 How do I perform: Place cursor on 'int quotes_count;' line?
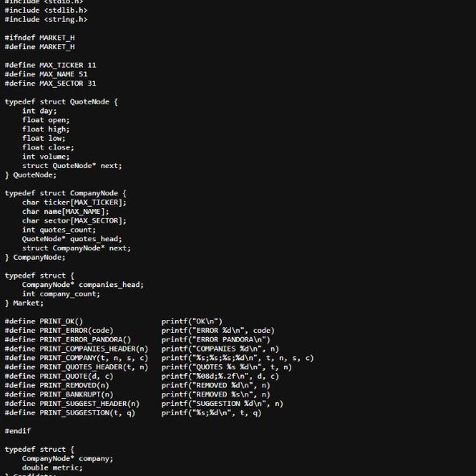59,230
